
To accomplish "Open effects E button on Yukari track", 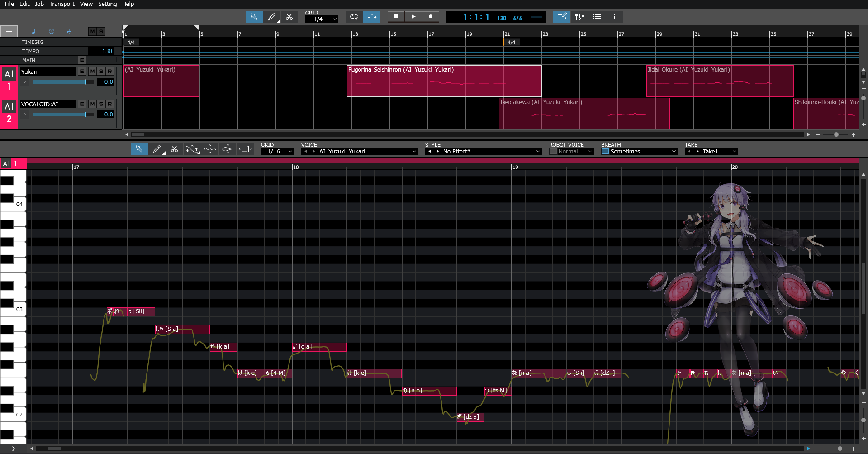I will pos(82,72).
